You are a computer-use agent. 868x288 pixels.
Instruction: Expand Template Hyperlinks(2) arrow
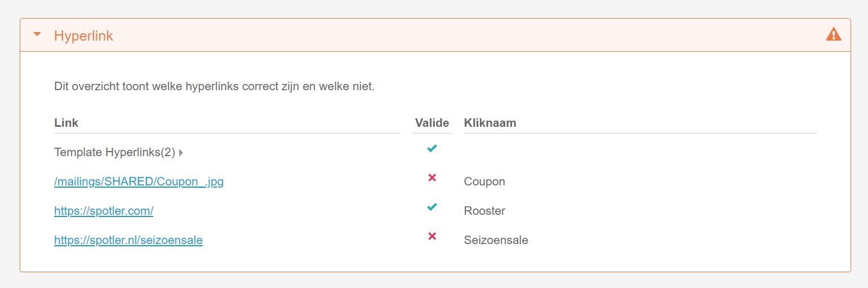(x=181, y=153)
